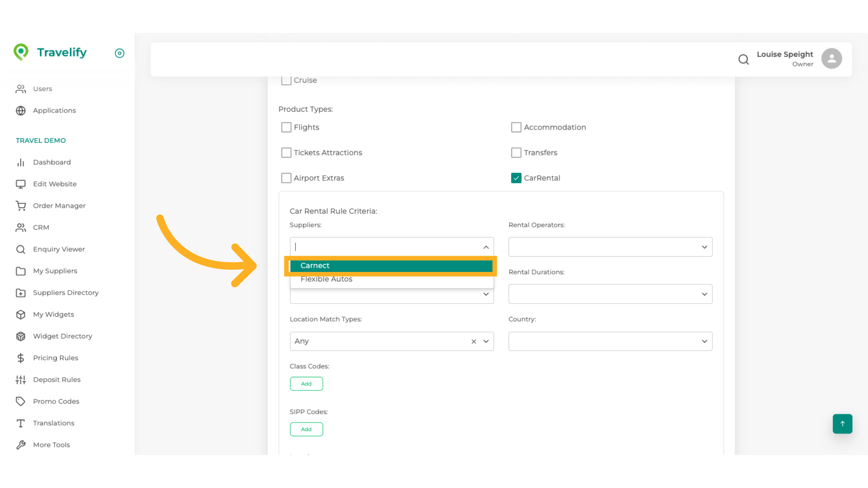This screenshot has width=868, height=488.
Task: Click the Pricing Rules dollar icon
Action: pyautogui.click(x=21, y=358)
